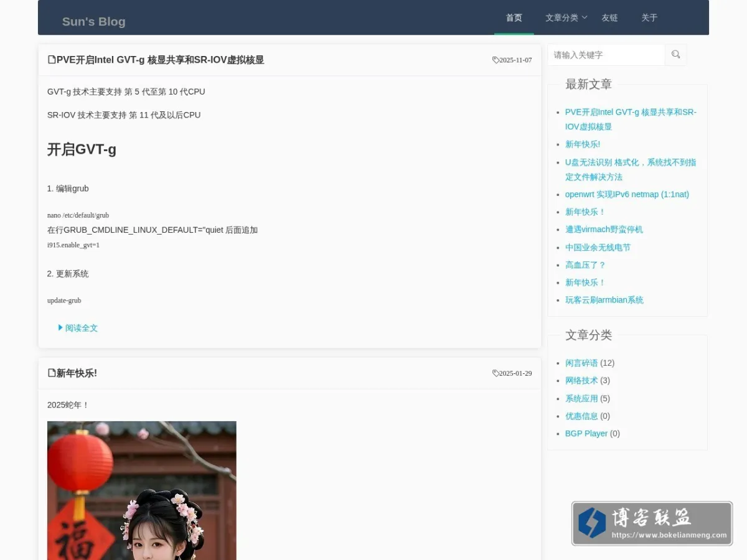Open 友链 page from navigation

point(609,17)
